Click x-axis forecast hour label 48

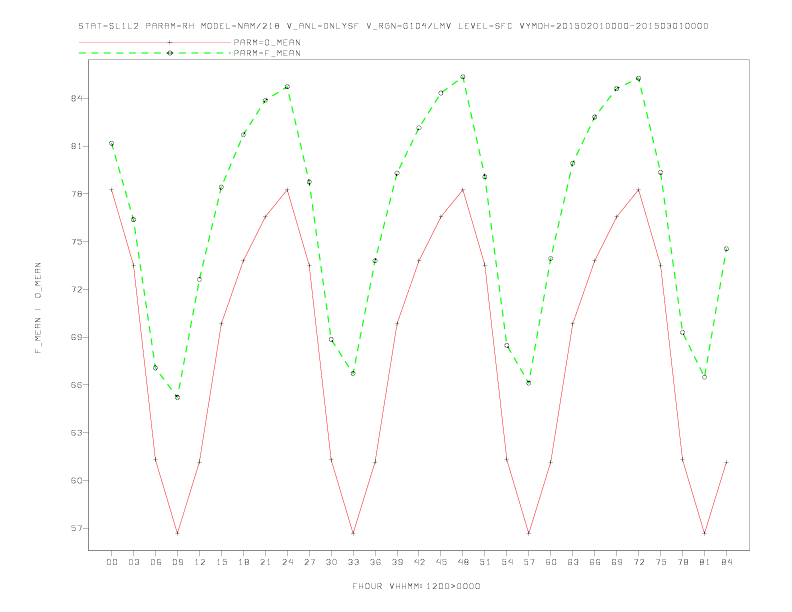[x=463, y=562]
